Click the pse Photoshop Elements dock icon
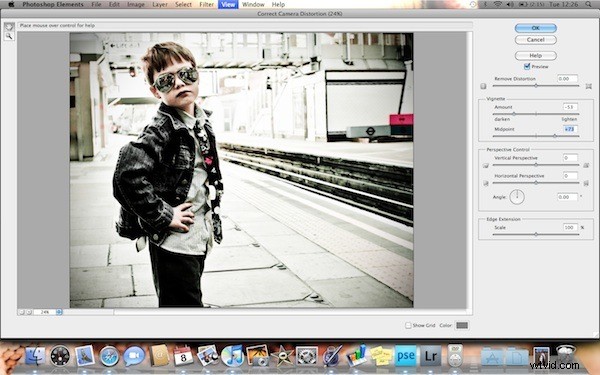Image resolution: width=600 pixels, height=375 pixels. pyautogui.click(x=406, y=356)
